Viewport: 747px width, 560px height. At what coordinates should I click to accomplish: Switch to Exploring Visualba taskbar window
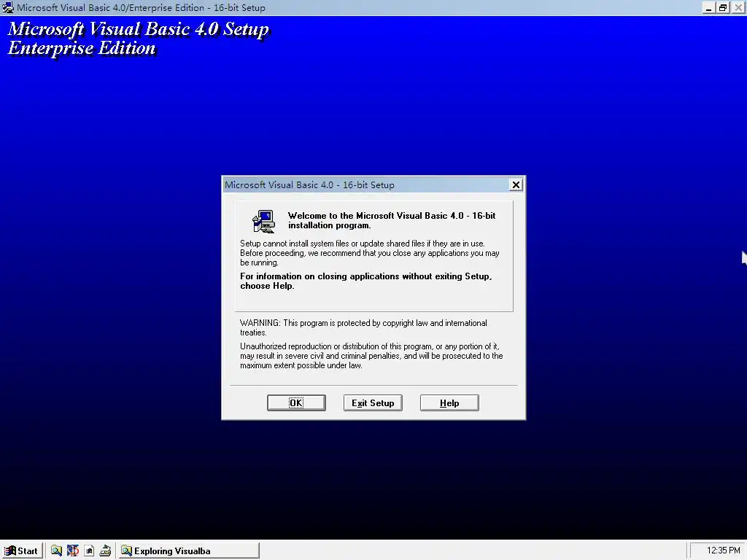click(189, 551)
